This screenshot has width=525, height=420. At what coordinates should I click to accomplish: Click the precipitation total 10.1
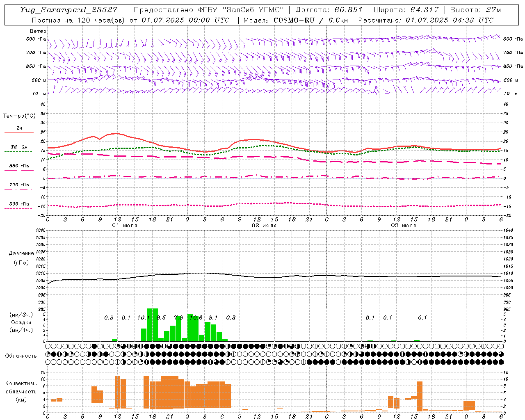click(x=144, y=317)
